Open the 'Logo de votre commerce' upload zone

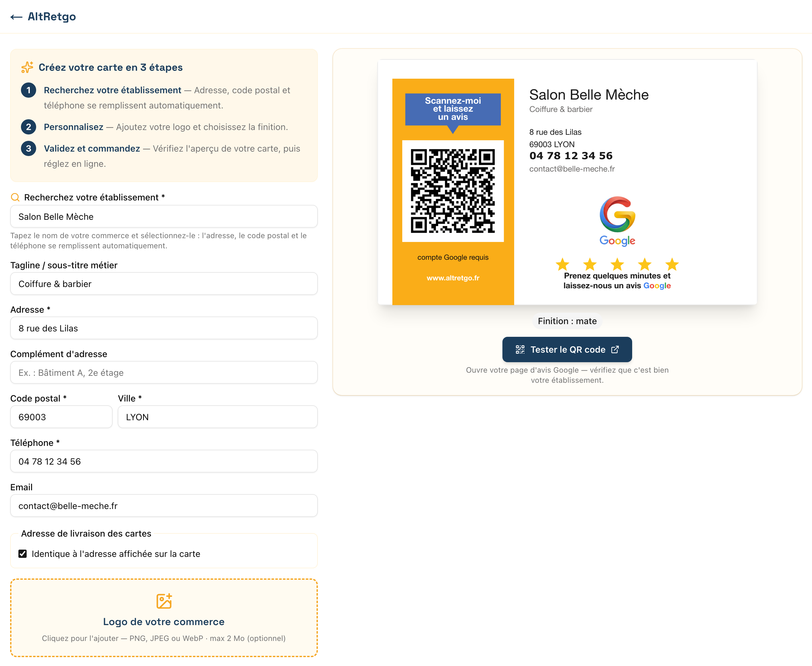coord(164,618)
